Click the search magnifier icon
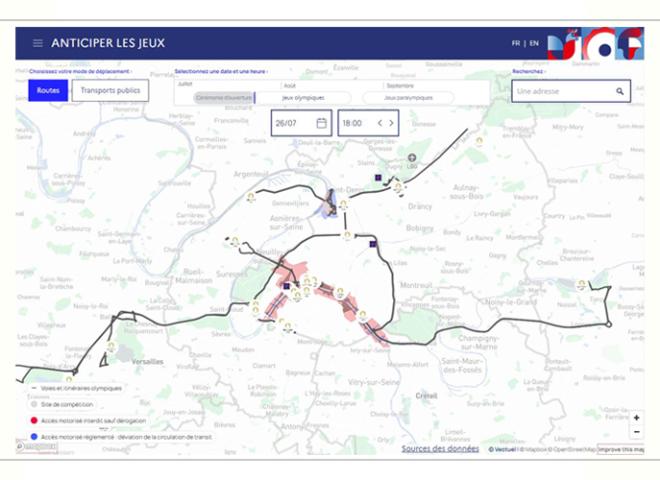The height and width of the screenshot is (480, 660). tap(620, 91)
